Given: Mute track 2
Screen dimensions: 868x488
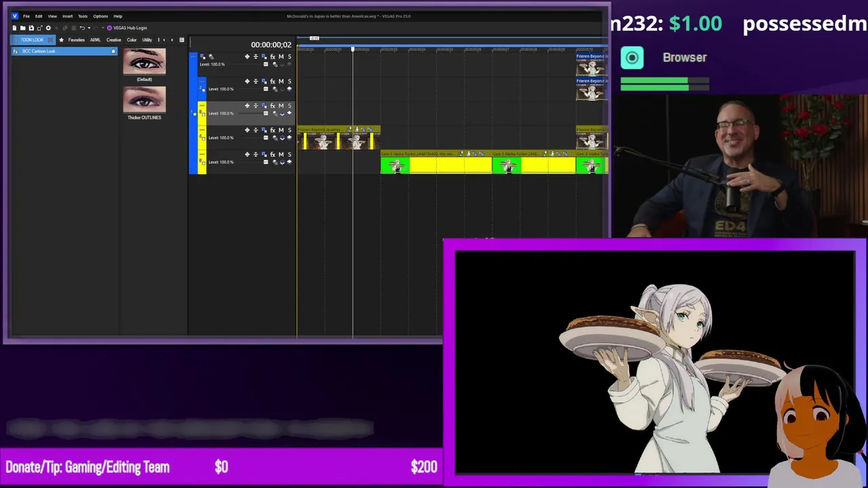Looking at the screenshot, I should (x=281, y=81).
